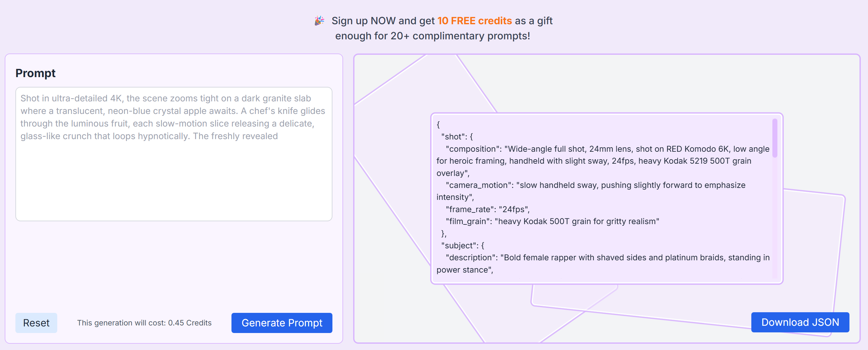This screenshot has height=350, width=868.
Task: Click the "Prompt" panel heading
Action: [x=35, y=73]
